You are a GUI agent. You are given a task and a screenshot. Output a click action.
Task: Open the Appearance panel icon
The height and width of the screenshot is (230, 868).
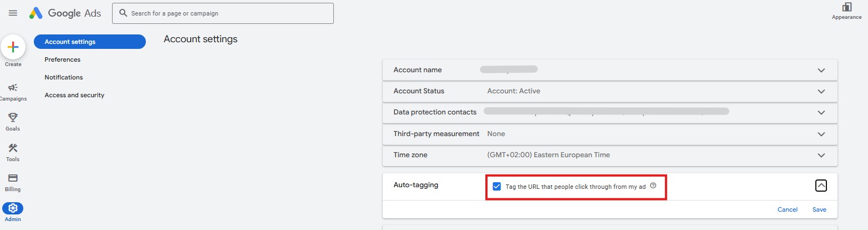click(x=846, y=7)
